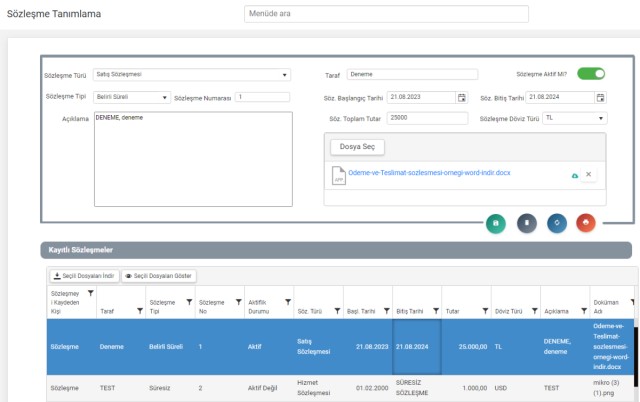Filter the Taraf column
The width and height of the screenshot is (640, 402).
[x=140, y=311]
